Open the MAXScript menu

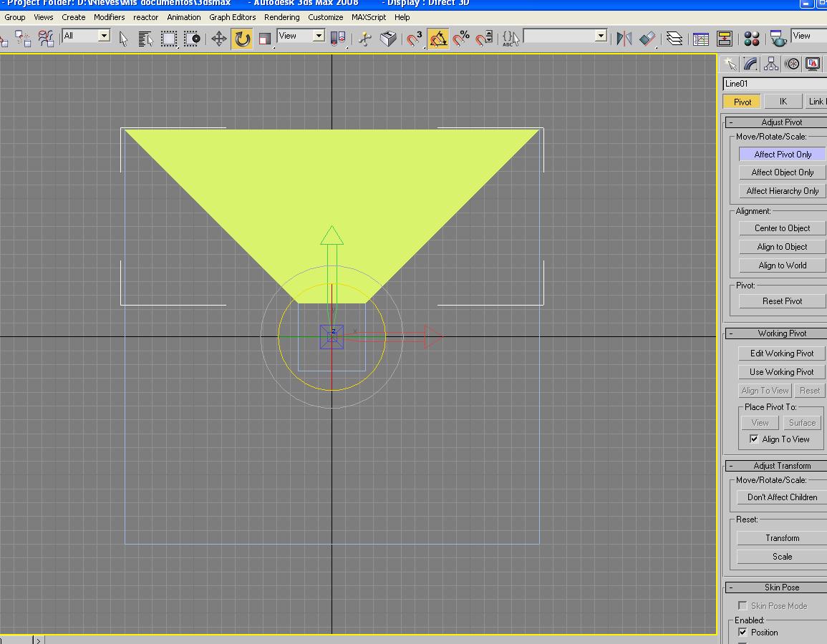[x=369, y=17]
